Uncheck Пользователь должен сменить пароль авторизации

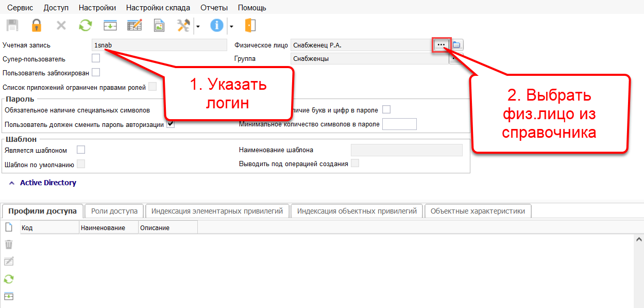coord(171,124)
